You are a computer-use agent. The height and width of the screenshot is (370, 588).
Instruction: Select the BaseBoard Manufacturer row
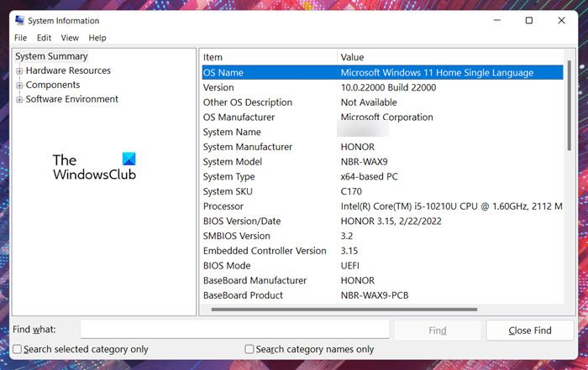coord(382,280)
